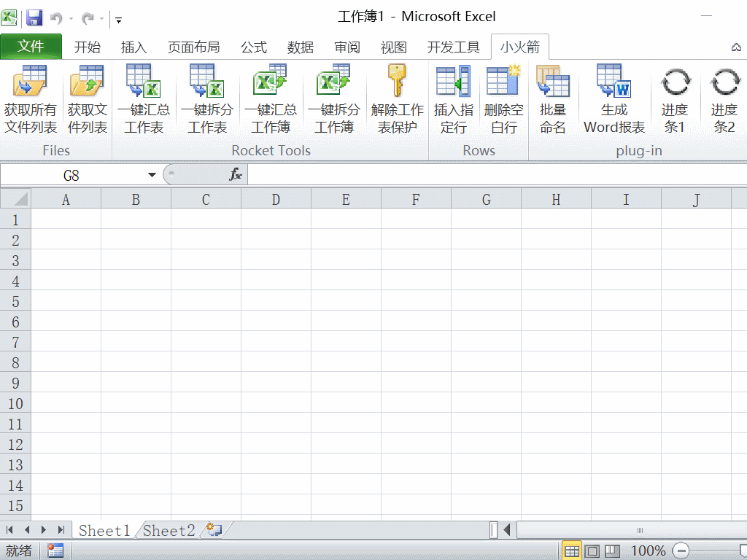Go to first sheet navigation arrow
Image resolution: width=747 pixels, height=560 pixels.
click(x=9, y=529)
